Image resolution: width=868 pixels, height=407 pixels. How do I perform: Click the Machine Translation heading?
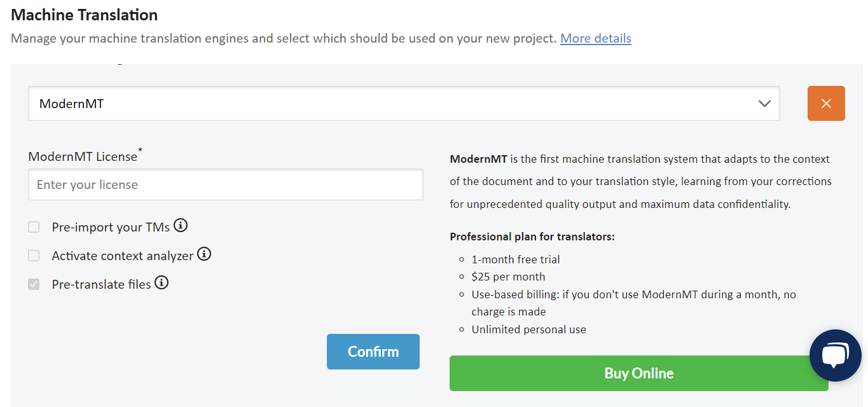[85, 15]
